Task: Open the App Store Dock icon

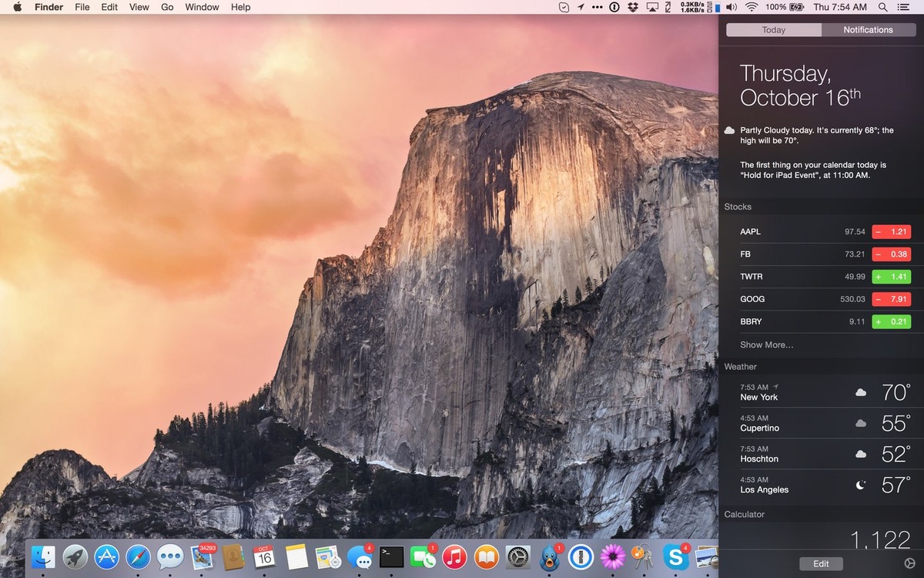Action: 107,556
